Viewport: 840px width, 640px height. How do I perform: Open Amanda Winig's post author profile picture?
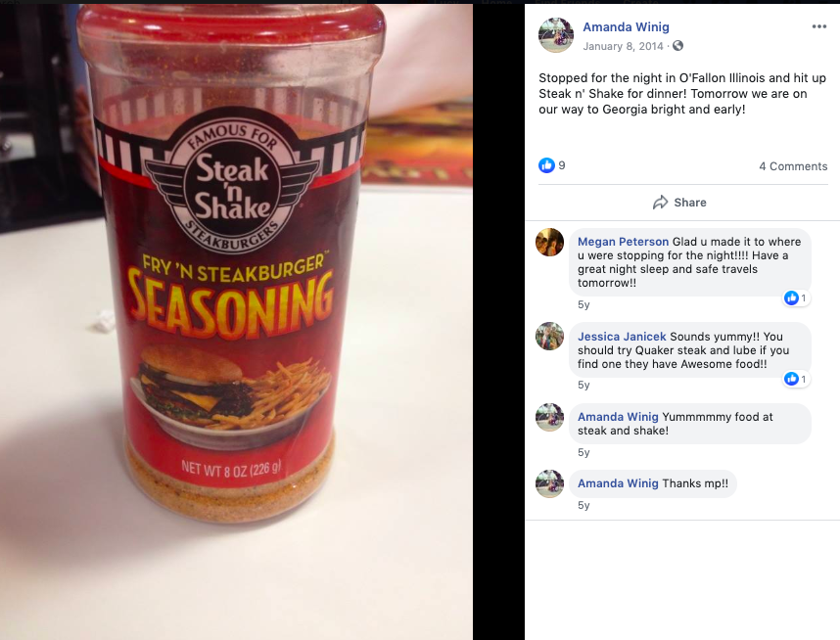tap(555, 35)
